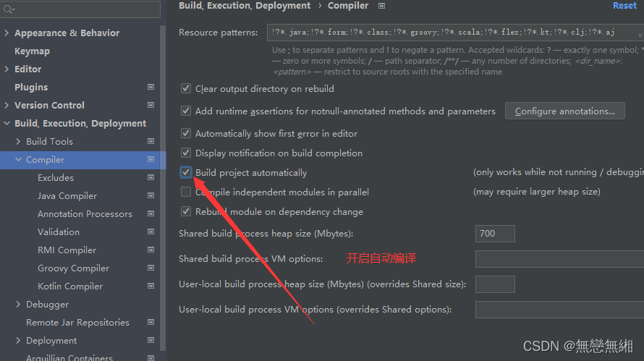Click the settings tree vertical scrollbar
Viewport: 644px width, 361px height.
tap(163, 189)
